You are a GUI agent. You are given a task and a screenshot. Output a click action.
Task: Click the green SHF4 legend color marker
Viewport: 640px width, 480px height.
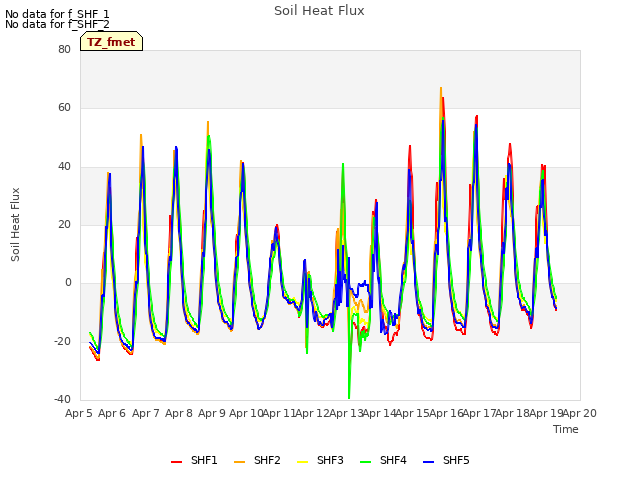point(365,462)
